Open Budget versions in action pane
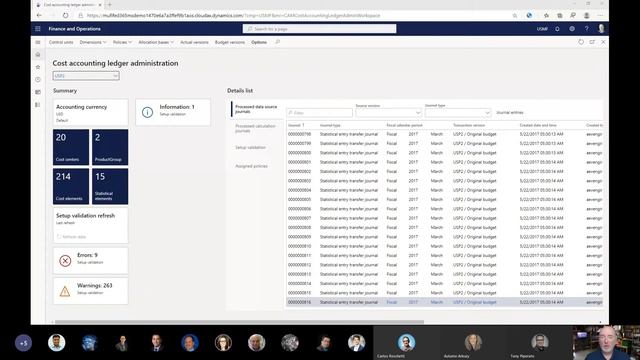The width and height of the screenshot is (640, 360). pyautogui.click(x=230, y=42)
